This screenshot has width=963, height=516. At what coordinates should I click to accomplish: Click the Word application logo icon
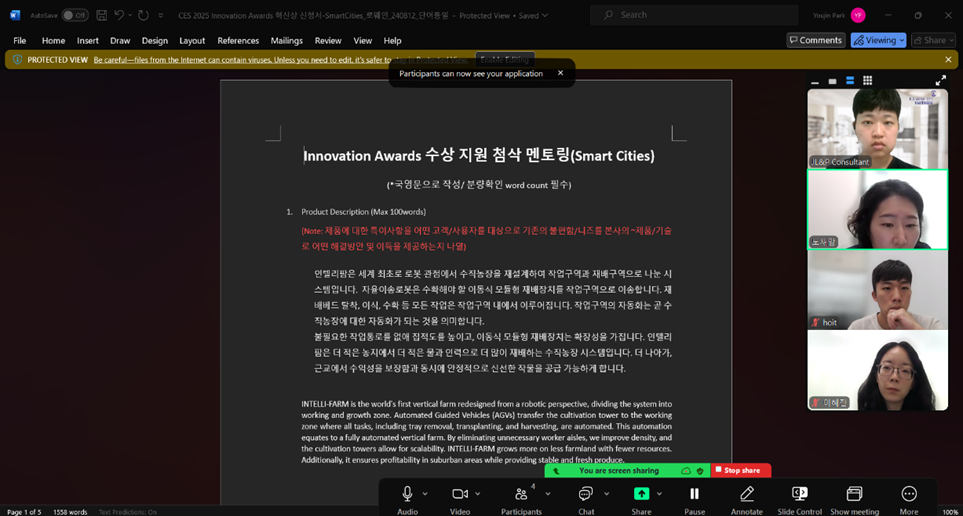coord(15,15)
